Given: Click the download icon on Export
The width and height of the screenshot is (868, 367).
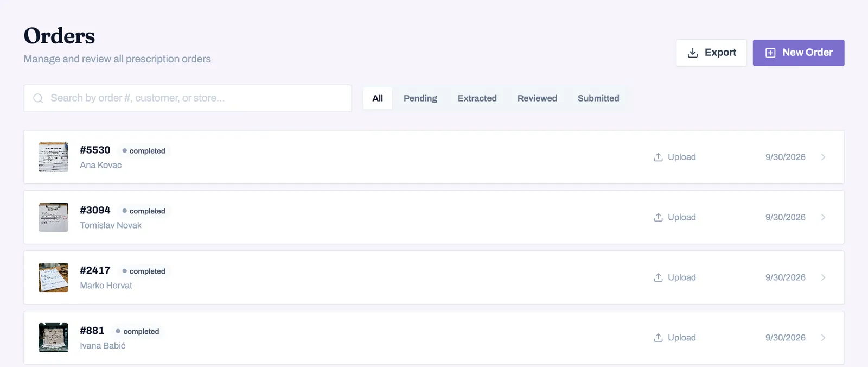Looking at the screenshot, I should (693, 53).
